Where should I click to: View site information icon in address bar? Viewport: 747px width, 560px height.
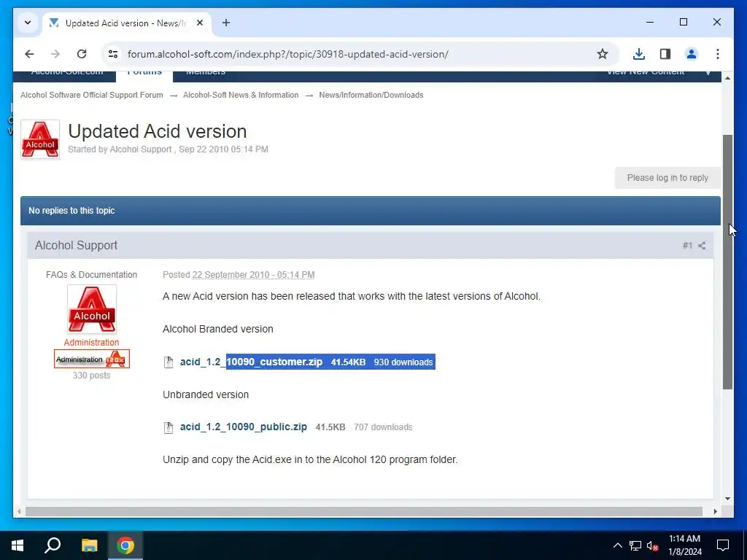pyautogui.click(x=113, y=54)
